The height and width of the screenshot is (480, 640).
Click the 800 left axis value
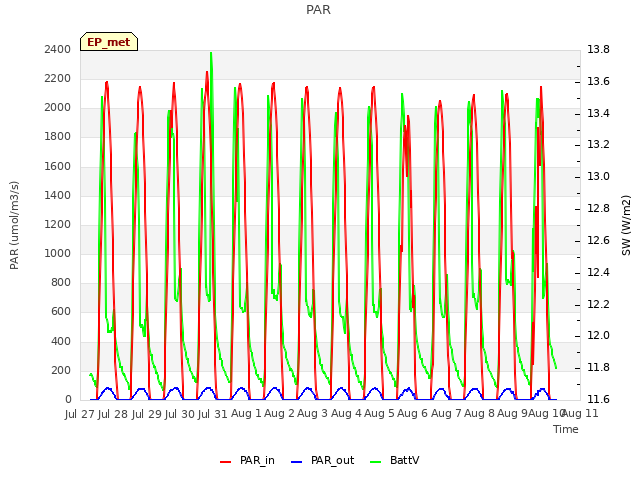pyautogui.click(x=61, y=282)
